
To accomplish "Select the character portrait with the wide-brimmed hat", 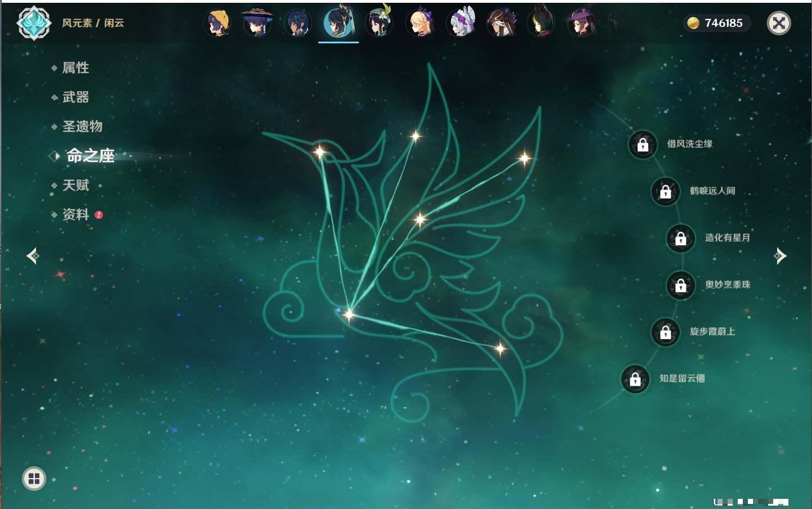I will tap(257, 23).
